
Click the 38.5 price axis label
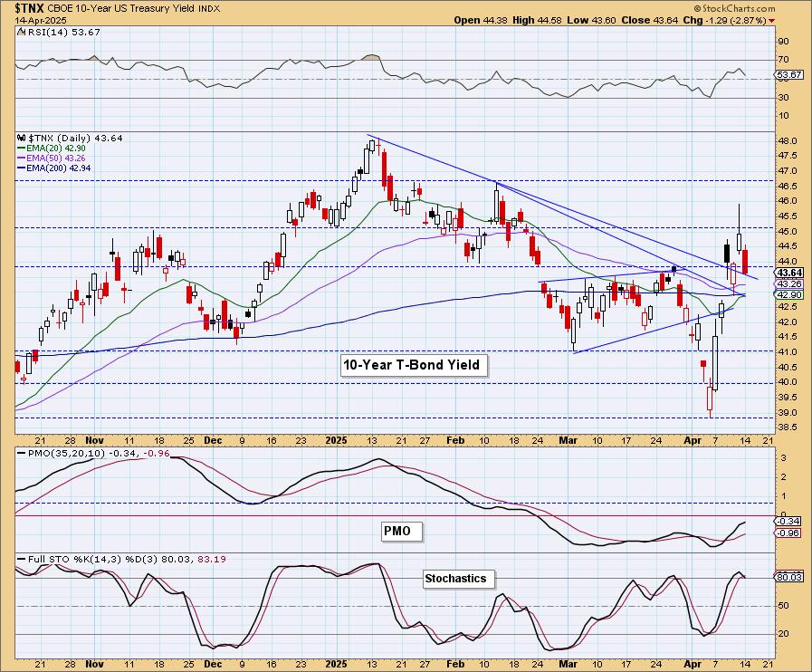pyautogui.click(x=789, y=427)
